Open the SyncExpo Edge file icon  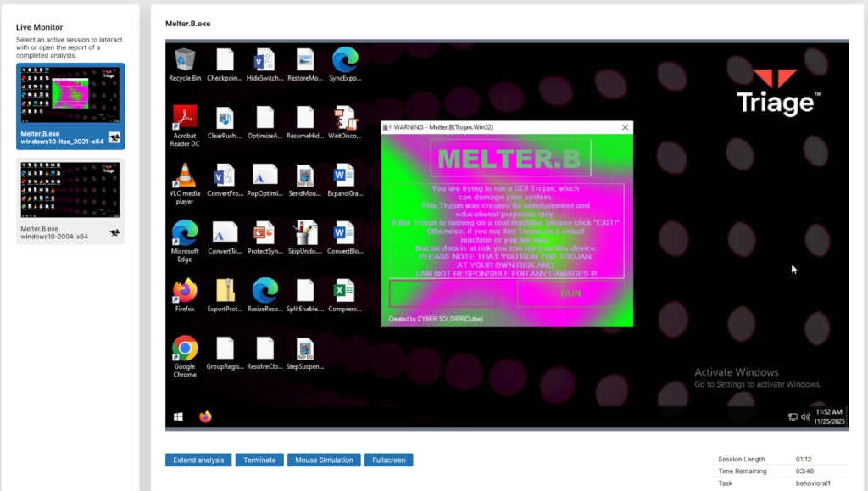345,61
